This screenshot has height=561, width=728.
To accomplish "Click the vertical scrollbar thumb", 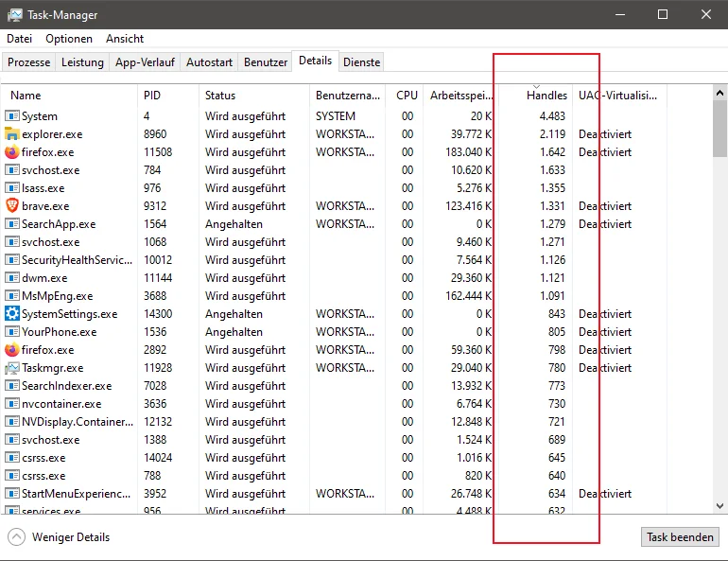I will (719, 129).
